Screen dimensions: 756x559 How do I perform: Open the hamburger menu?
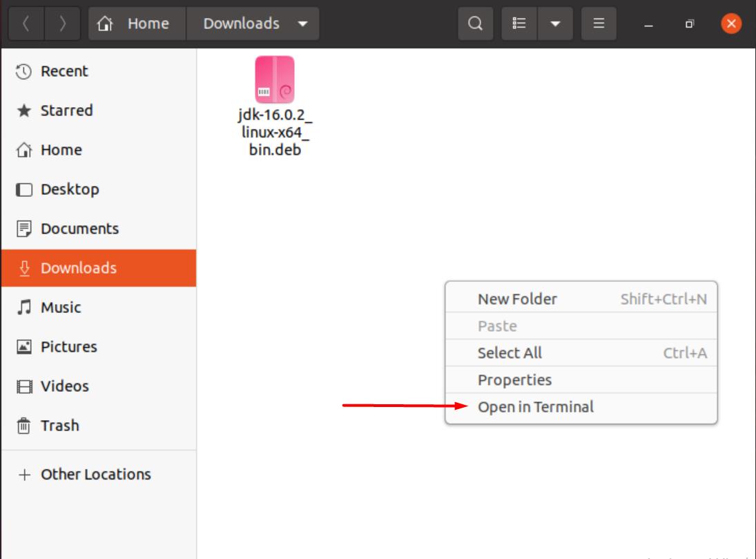[x=598, y=23]
